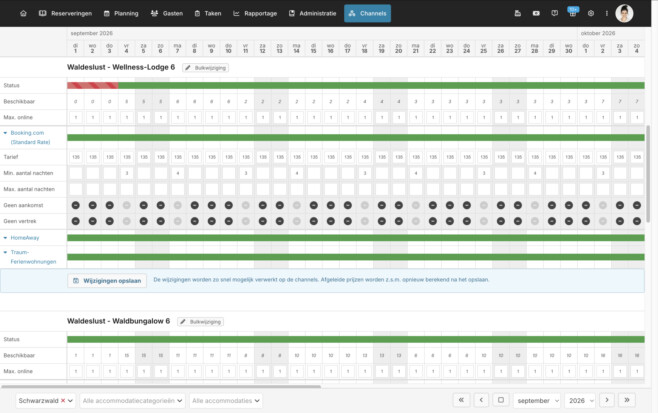
Task: Toggle Geen vertrek for vr 11 September
Action: (x=245, y=221)
